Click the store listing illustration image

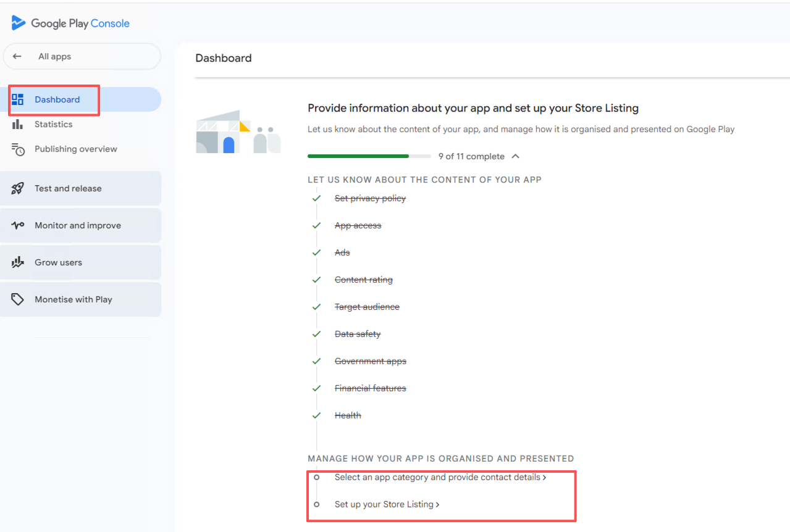pos(238,132)
